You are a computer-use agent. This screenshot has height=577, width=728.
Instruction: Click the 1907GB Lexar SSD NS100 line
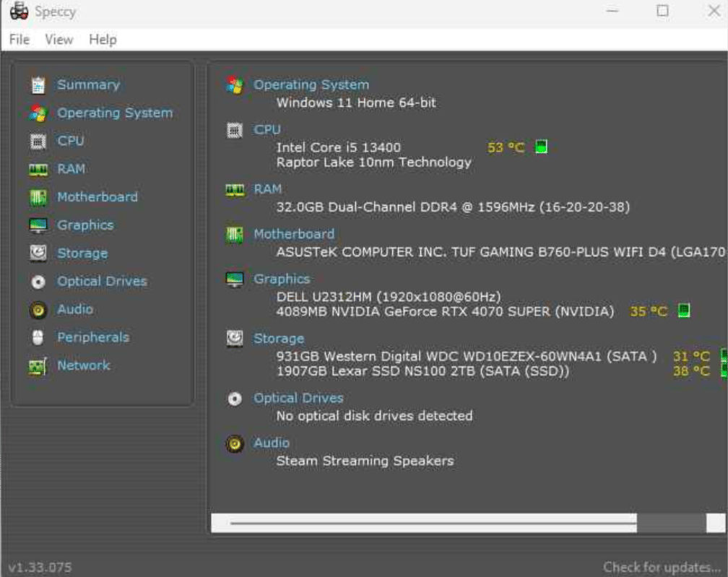pos(423,371)
